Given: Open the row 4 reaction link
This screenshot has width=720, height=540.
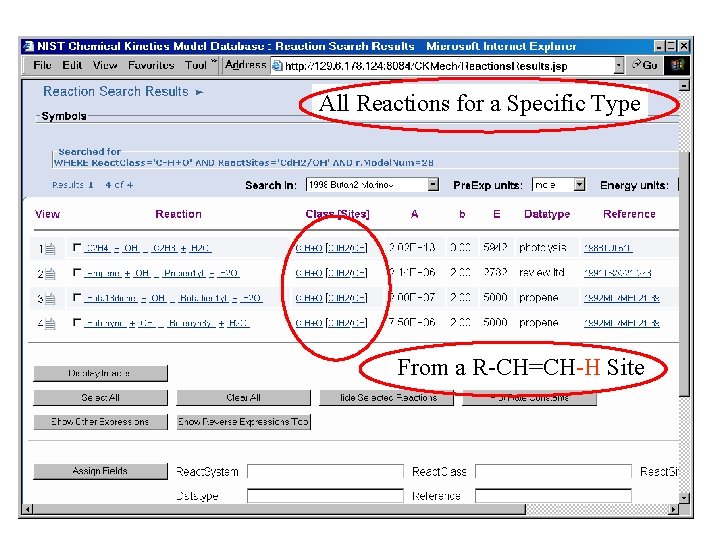Looking at the screenshot, I should [x=167, y=323].
